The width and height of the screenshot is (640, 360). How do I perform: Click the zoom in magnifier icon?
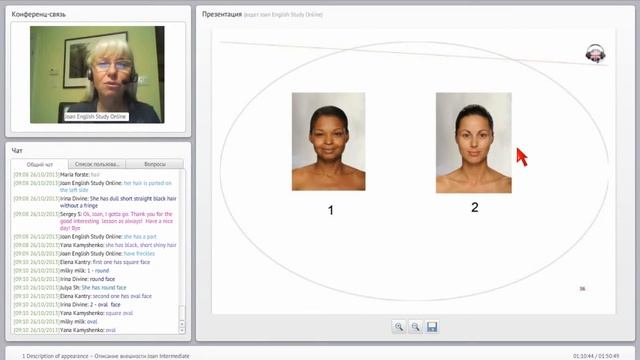[x=399, y=327]
